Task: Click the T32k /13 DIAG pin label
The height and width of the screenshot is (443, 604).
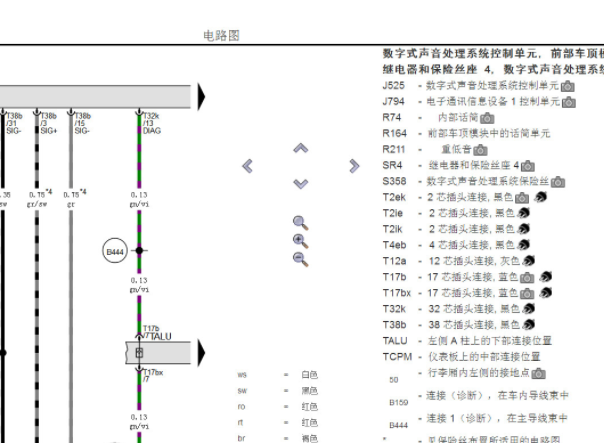Action: (152, 123)
